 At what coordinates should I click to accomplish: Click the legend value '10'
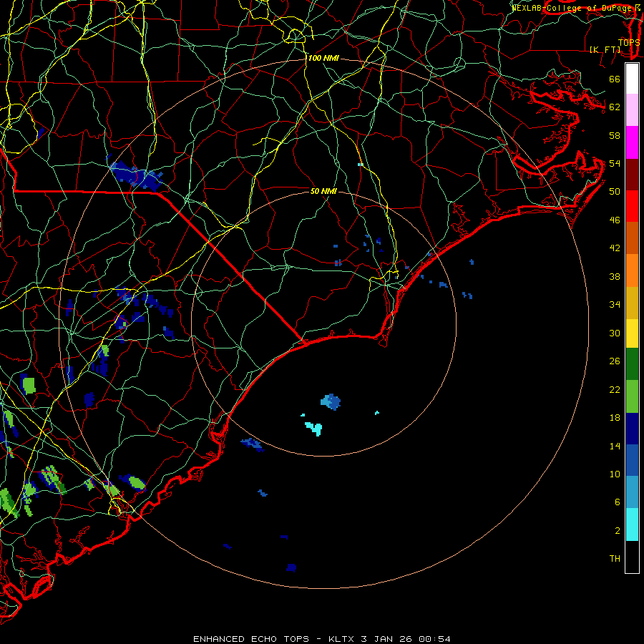click(615, 474)
